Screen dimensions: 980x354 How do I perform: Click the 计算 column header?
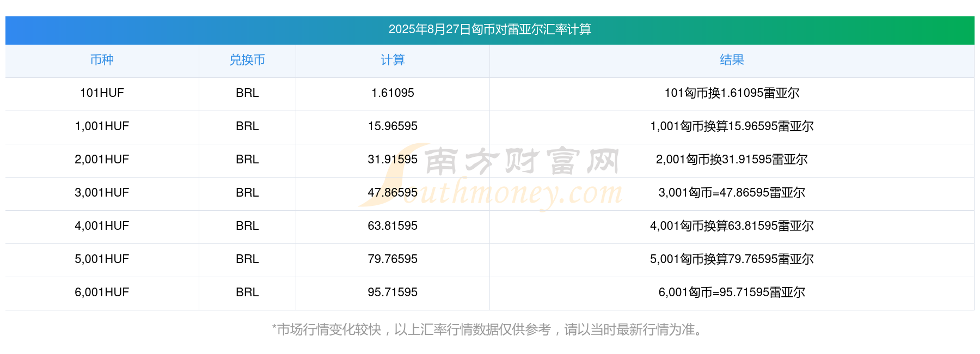tap(393, 60)
